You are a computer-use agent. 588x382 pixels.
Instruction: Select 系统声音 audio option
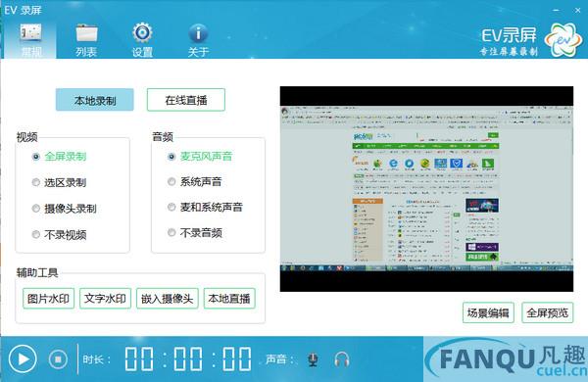[194, 182]
